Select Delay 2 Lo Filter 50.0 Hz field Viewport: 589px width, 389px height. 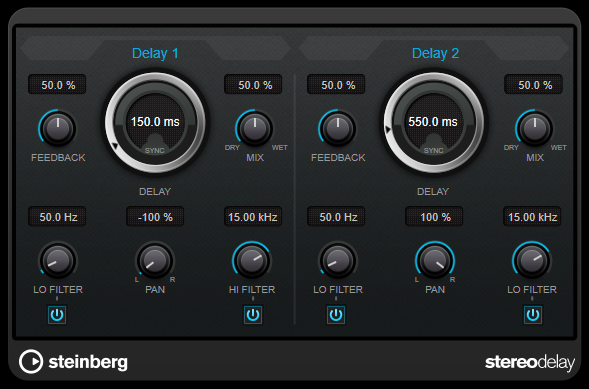tap(337, 217)
